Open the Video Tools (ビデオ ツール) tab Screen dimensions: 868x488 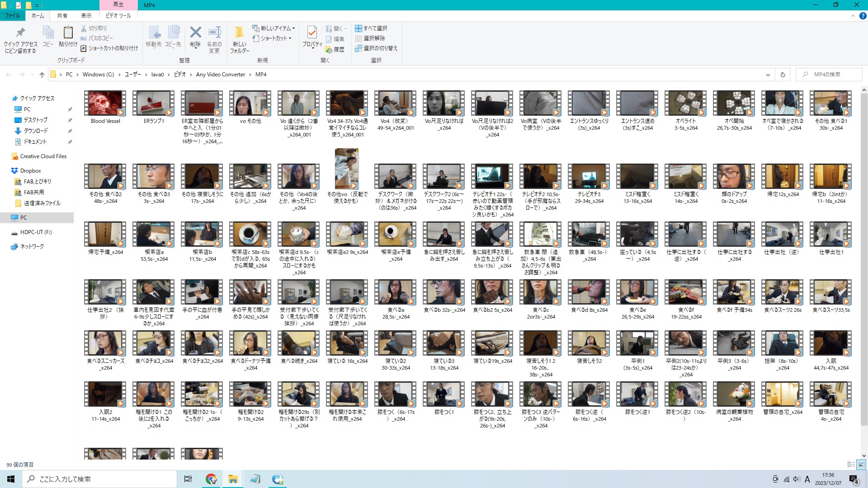click(x=118, y=16)
